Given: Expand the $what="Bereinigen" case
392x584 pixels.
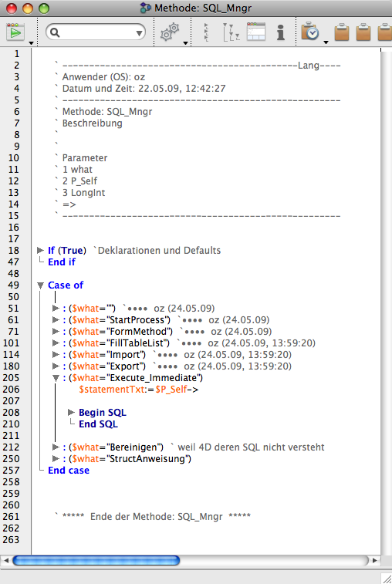Looking at the screenshot, I should (56, 447).
